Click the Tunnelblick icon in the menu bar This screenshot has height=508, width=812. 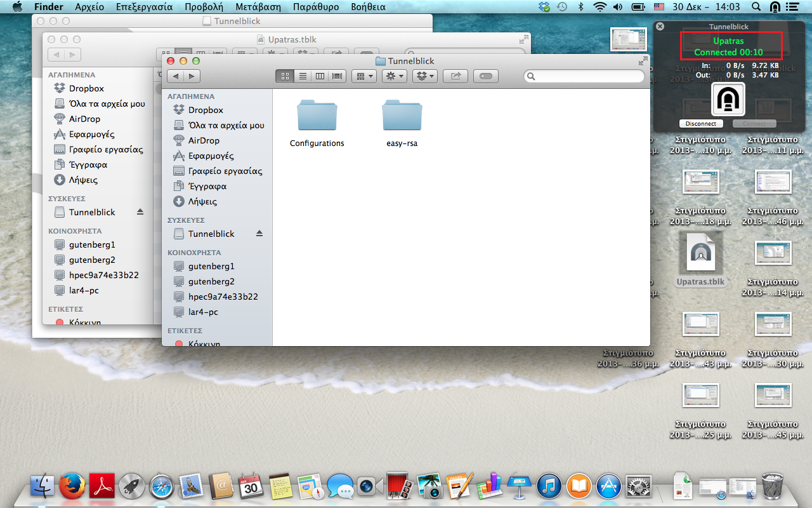pos(775,7)
